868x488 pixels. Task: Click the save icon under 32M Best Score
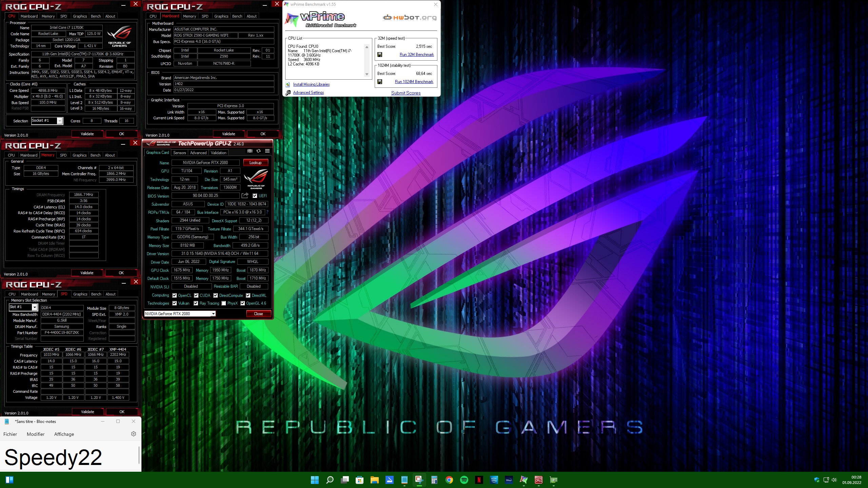click(x=380, y=55)
